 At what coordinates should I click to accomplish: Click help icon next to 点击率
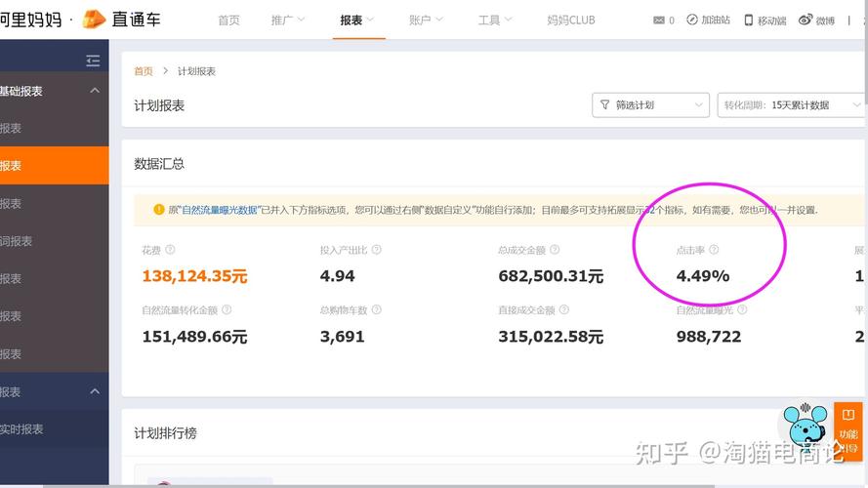pos(714,250)
